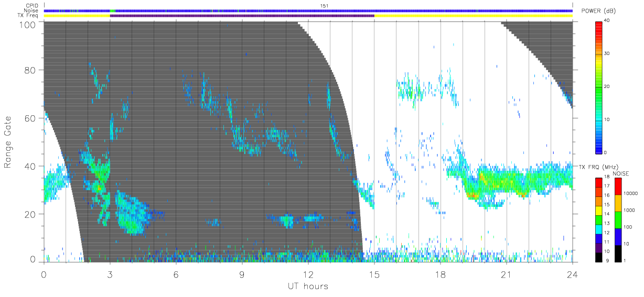Screen dimensions: 644x297
Task: Click the Range Gate axis tick 80
Action: coord(30,70)
